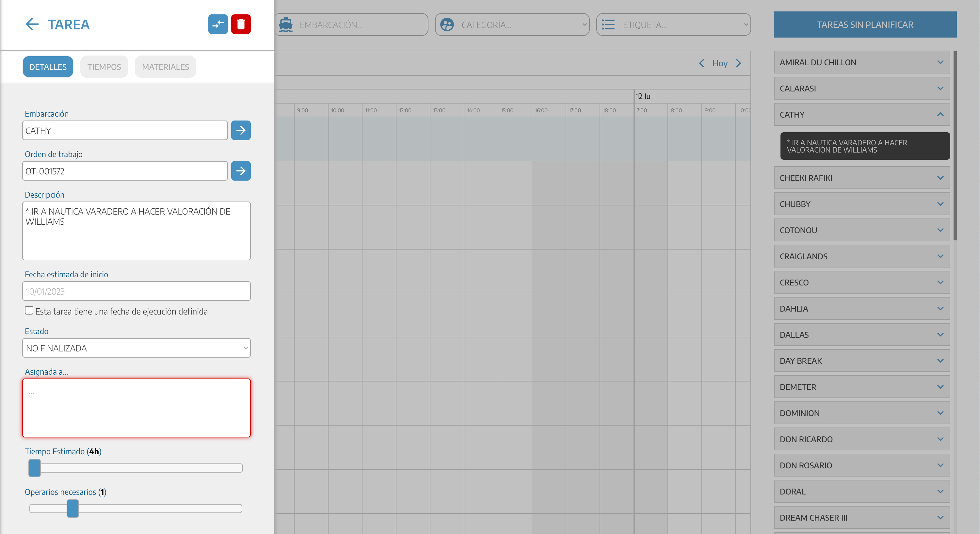Go to next day in calendar
Screen dimensions: 980x534
click(738, 63)
